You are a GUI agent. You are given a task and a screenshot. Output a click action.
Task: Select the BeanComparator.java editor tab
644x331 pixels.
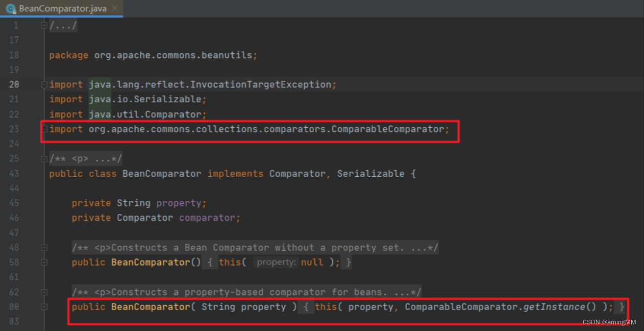tap(61, 9)
